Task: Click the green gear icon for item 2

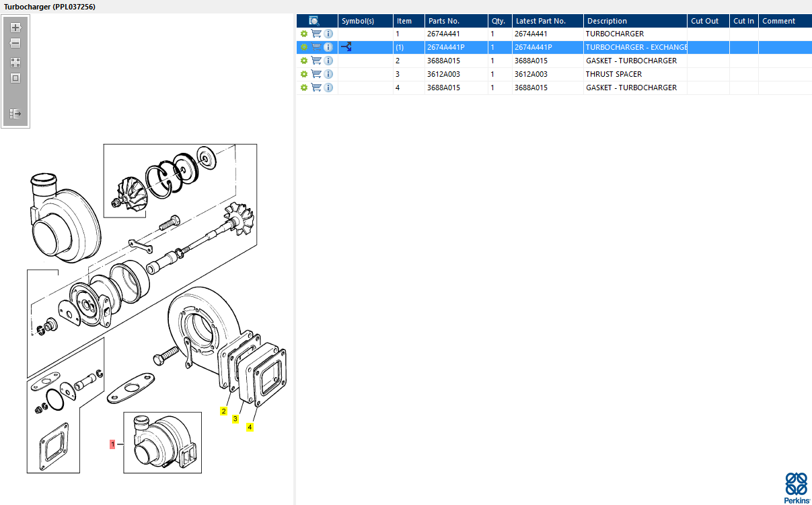Action: click(x=304, y=61)
